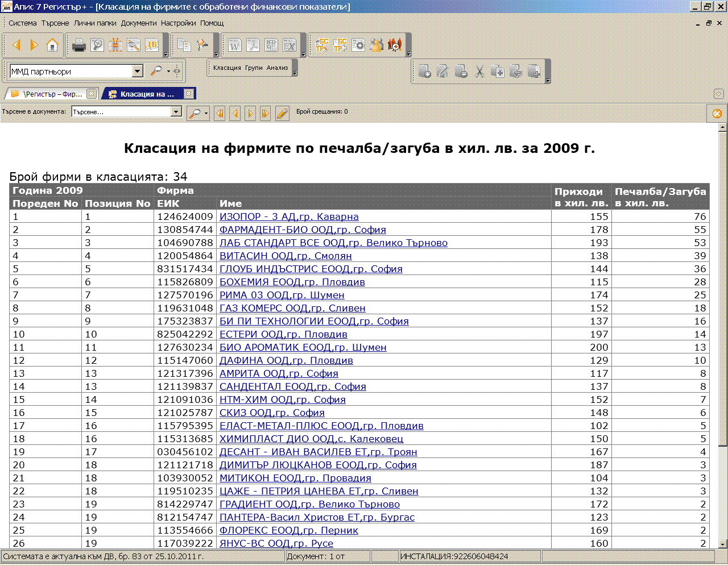Click the magnifier search icon beside ММД партньори
The width and height of the screenshot is (728, 566).
[x=155, y=71]
